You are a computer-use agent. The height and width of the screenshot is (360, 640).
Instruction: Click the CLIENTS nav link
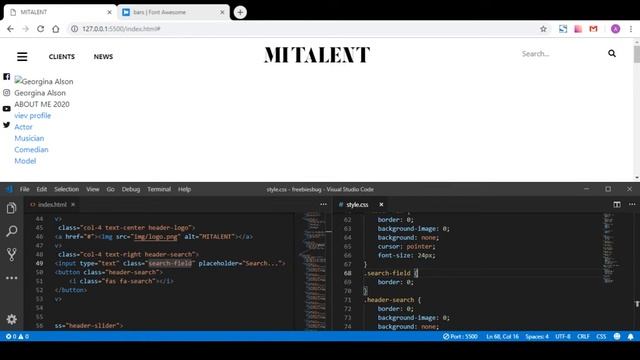tap(62, 57)
